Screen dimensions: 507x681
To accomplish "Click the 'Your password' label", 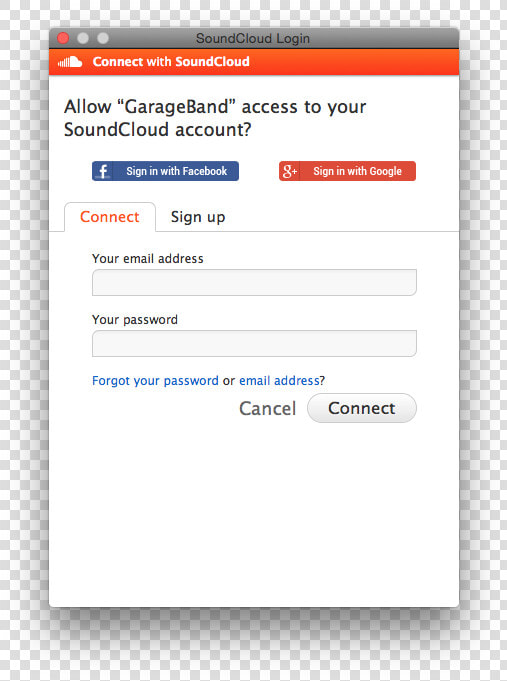I will click(x=135, y=320).
